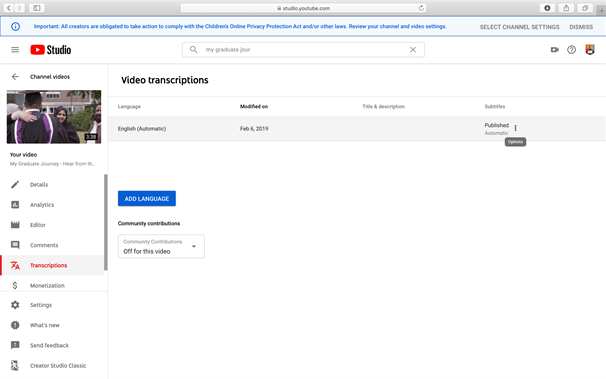Image resolution: width=606 pixels, height=379 pixels.
Task: Open a new Safari tab with plus
Action: (x=601, y=10)
